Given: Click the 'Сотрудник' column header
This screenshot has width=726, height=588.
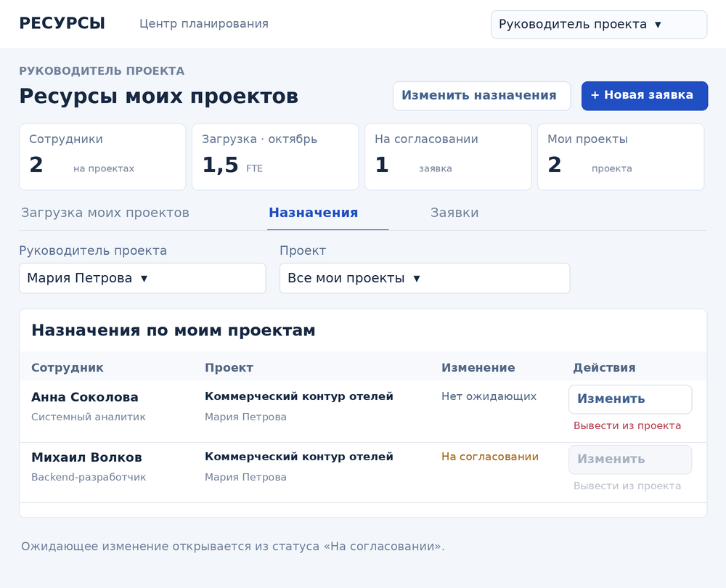Looking at the screenshot, I should [67, 367].
